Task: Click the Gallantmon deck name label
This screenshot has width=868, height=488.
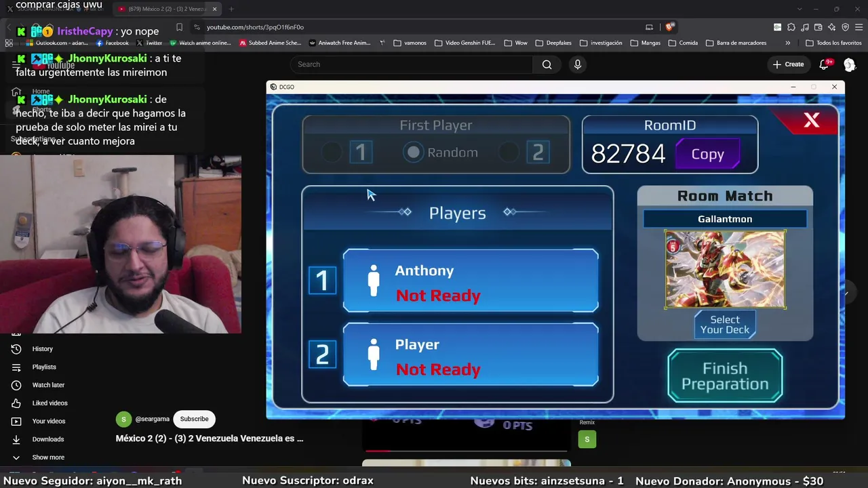Action: (725, 219)
